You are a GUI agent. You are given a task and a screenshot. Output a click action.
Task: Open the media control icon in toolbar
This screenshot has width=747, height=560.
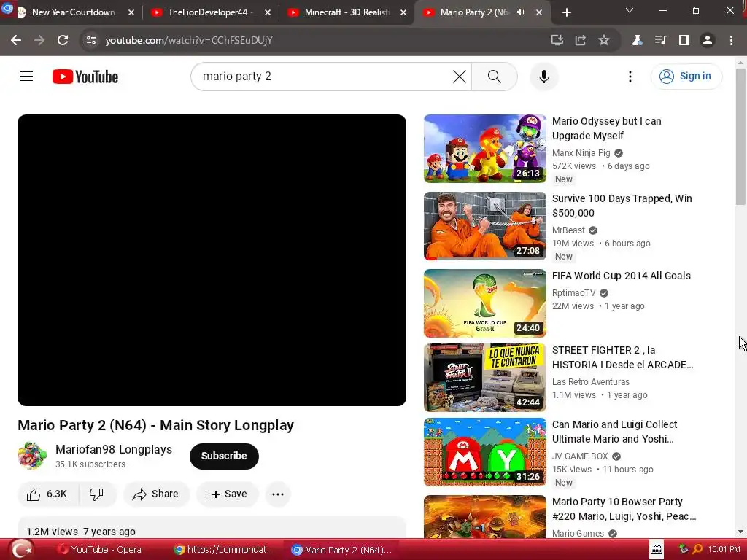pos(660,40)
